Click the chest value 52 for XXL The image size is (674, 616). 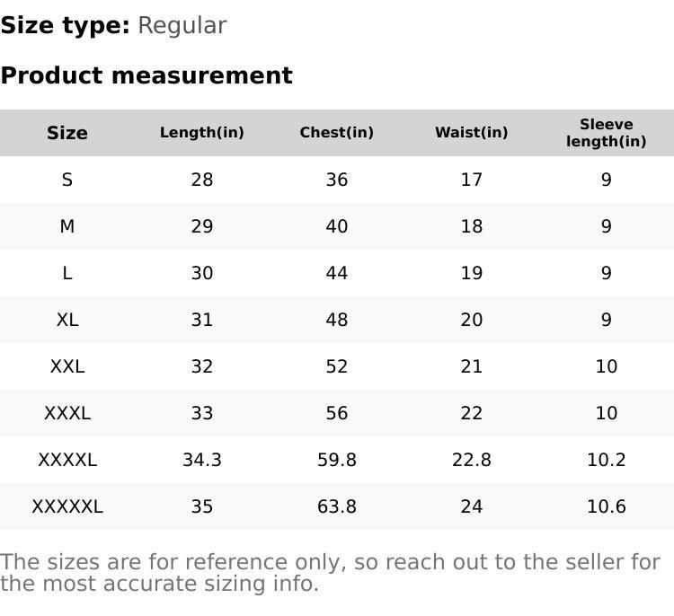click(x=337, y=366)
